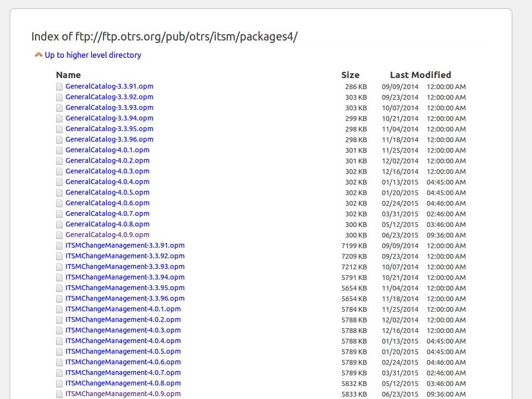Open ITSMChangeManagement-3.3.93.opm link
This screenshot has width=532, height=399.
(125, 266)
